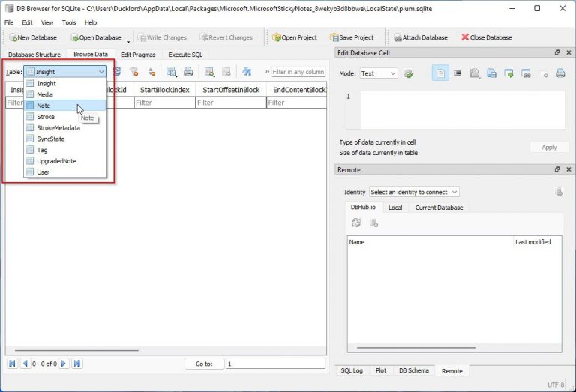The image size is (576, 392).
Task: Select UpgradedNote from the table list
Action: pyautogui.click(x=65, y=160)
